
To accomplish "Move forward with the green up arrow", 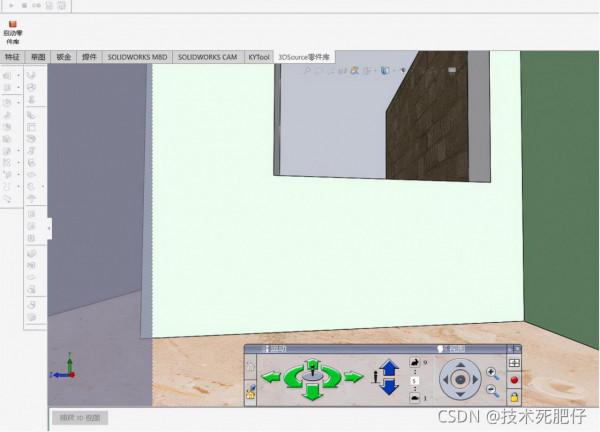I will (313, 364).
